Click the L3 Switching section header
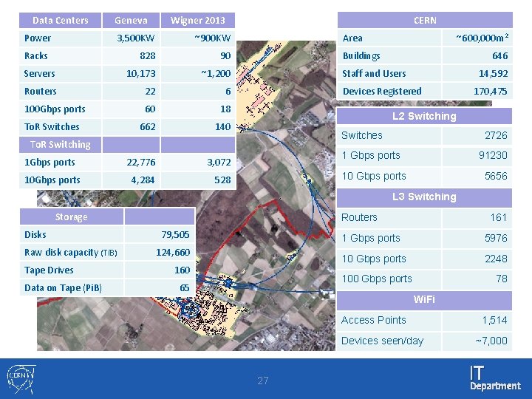 point(424,197)
